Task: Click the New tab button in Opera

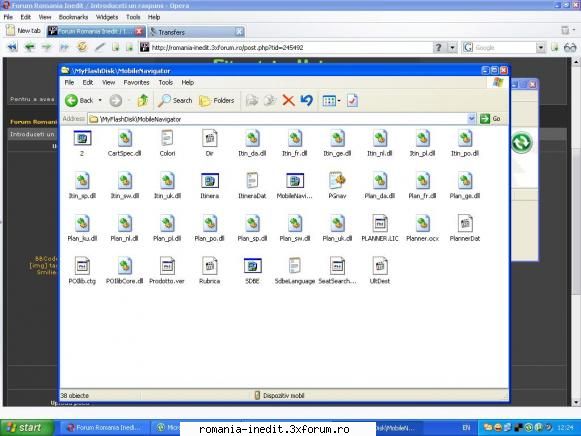Action: point(24,31)
